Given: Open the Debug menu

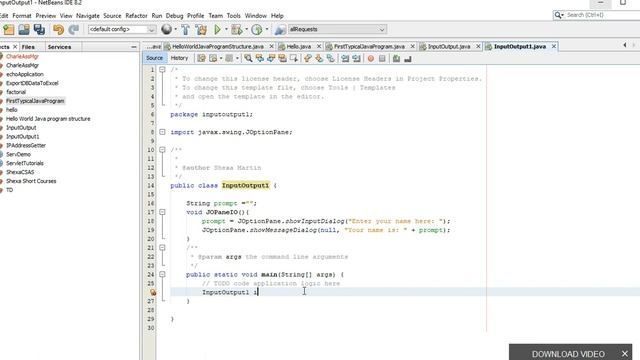Looking at the screenshot, I should point(174,16).
